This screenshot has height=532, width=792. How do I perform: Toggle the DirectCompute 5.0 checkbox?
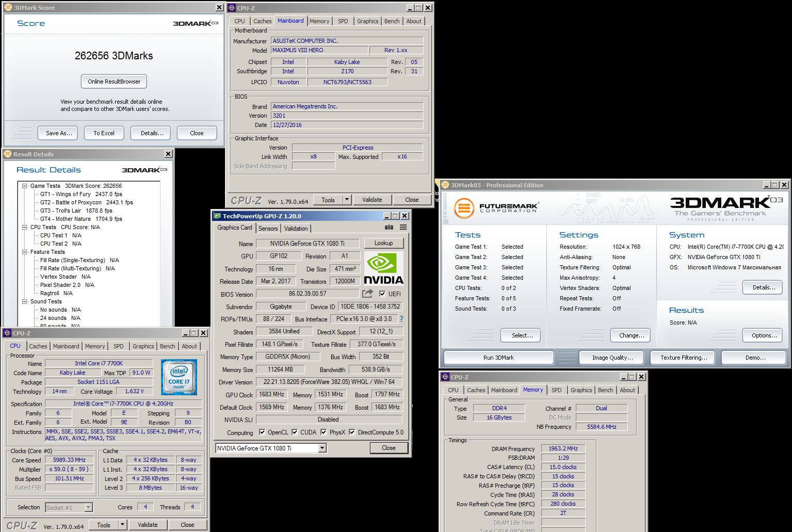point(352,432)
